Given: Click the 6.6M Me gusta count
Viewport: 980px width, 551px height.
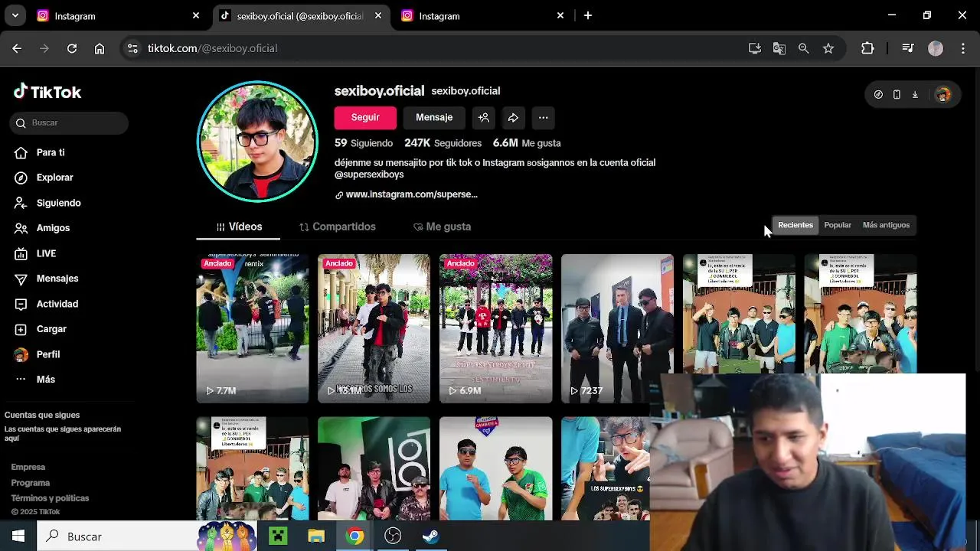Looking at the screenshot, I should tap(527, 143).
